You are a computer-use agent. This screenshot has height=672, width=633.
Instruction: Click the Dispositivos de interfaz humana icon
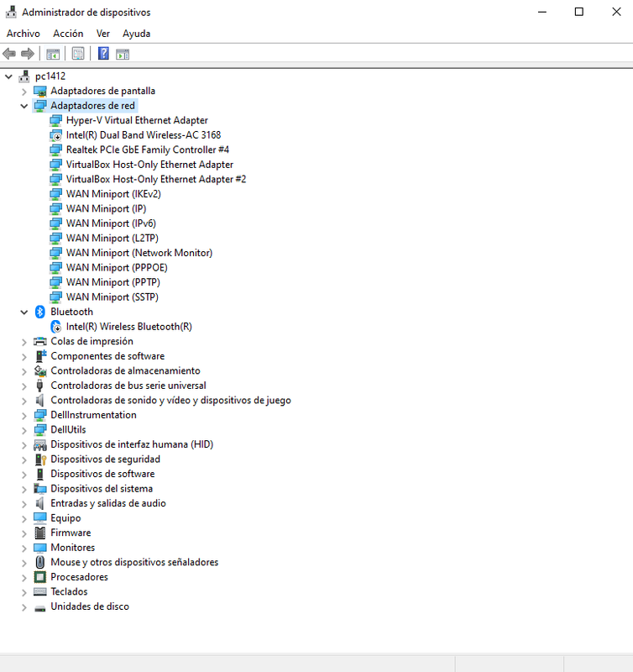(39, 444)
